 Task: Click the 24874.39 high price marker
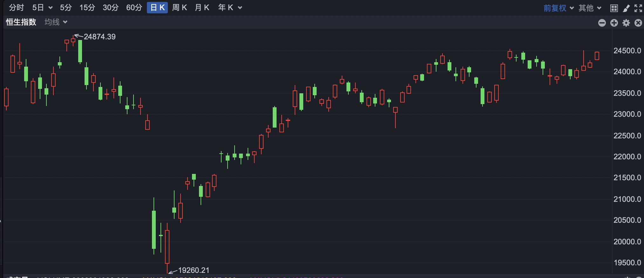click(99, 37)
